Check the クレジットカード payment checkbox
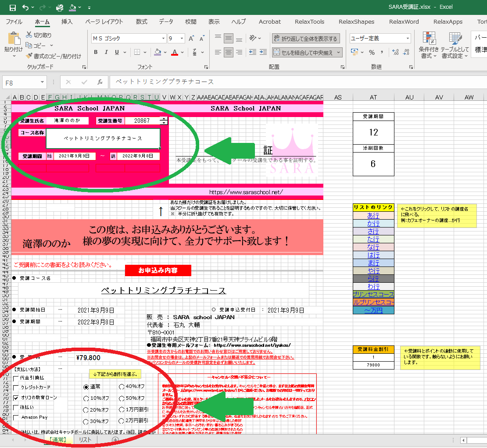This screenshot has width=487, height=448. [16, 388]
